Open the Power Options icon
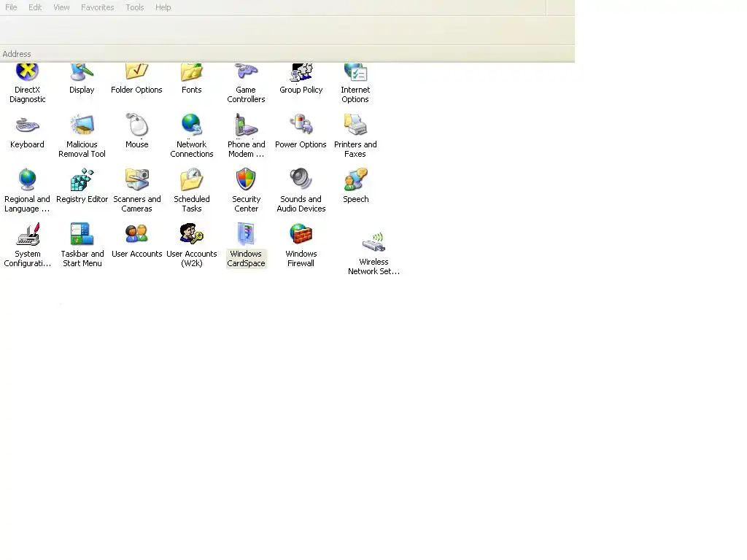747x560 pixels. point(301,125)
